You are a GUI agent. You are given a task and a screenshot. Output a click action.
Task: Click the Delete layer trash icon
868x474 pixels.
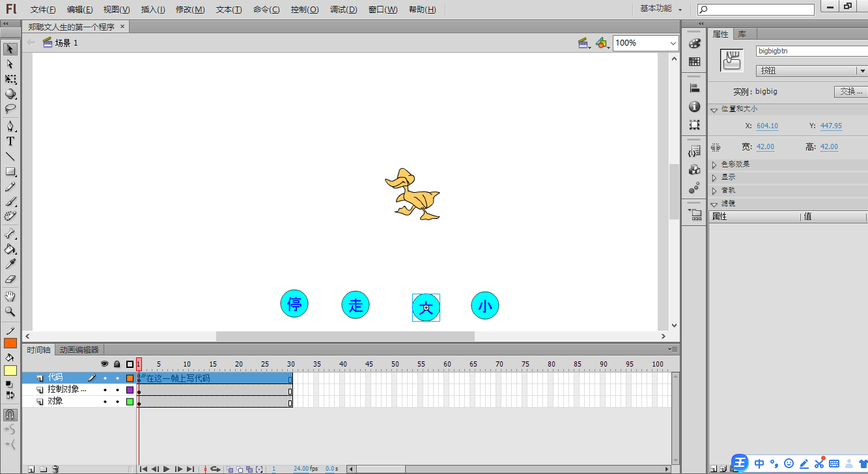(x=55, y=469)
